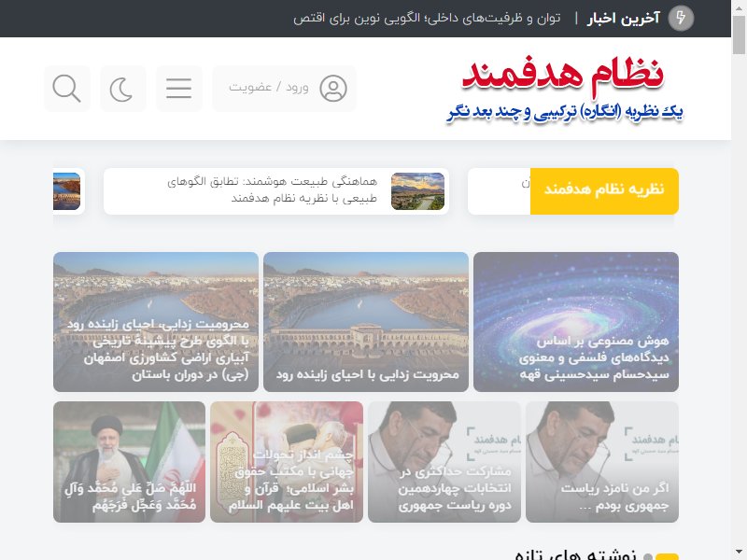Toggle dark mode with moon icon
The width and height of the screenshot is (747, 560).
[x=122, y=89]
